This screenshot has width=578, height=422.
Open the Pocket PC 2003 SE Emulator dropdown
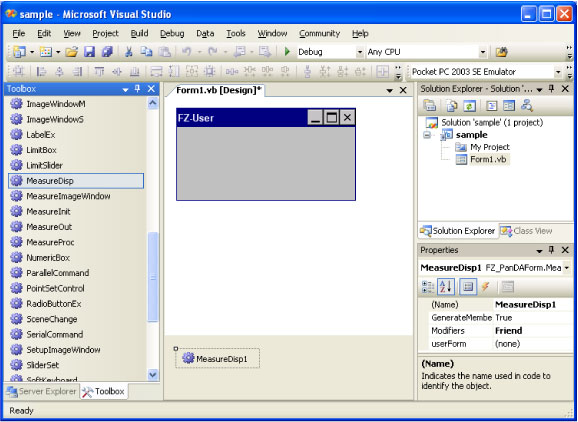[x=558, y=72]
